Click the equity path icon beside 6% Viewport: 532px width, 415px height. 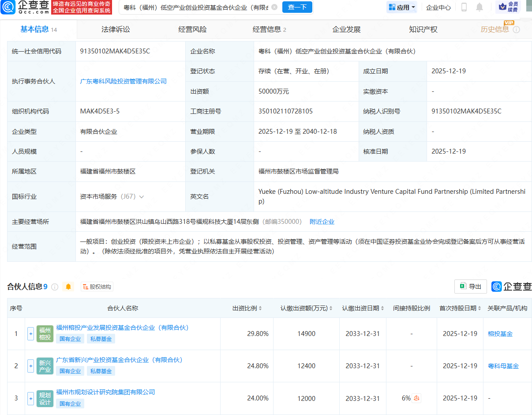[x=416, y=398]
